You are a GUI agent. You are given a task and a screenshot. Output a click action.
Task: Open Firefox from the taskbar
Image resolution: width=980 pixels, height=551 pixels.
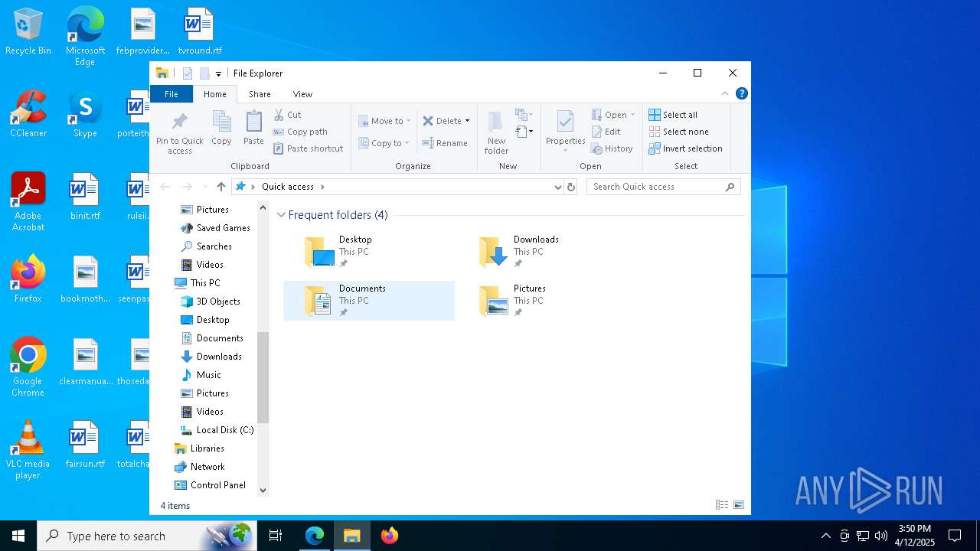(x=390, y=536)
